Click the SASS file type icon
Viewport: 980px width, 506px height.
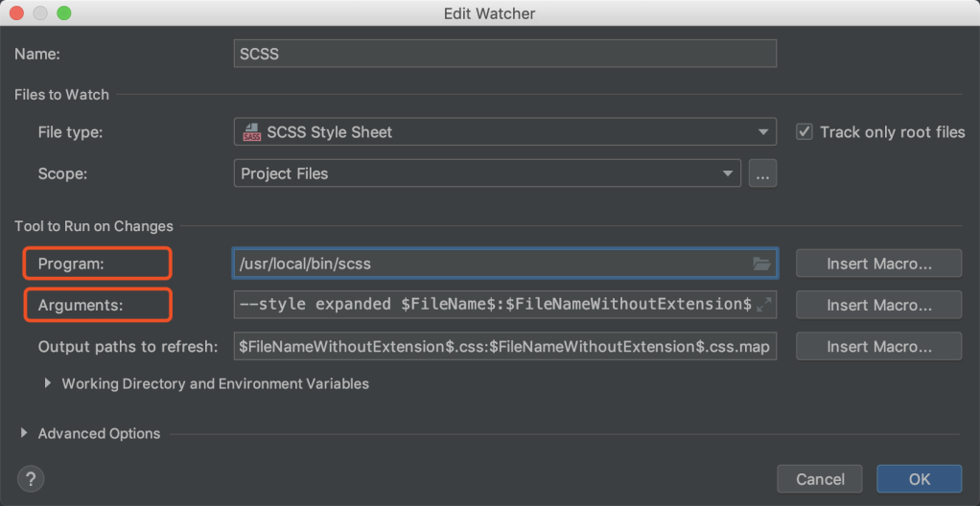point(251,132)
